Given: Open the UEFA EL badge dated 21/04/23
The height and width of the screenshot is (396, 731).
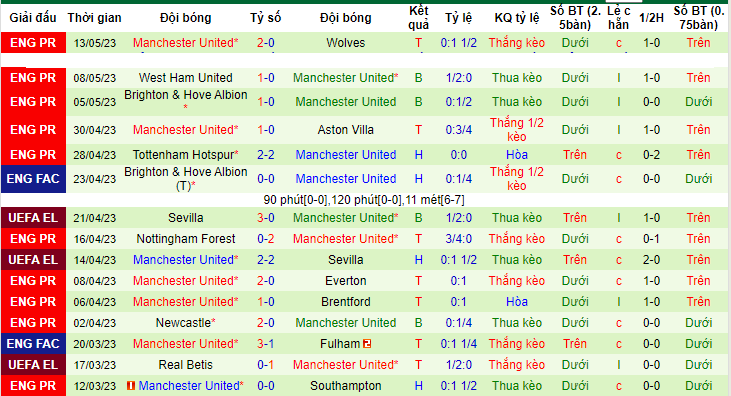Looking at the screenshot, I should tap(33, 218).
